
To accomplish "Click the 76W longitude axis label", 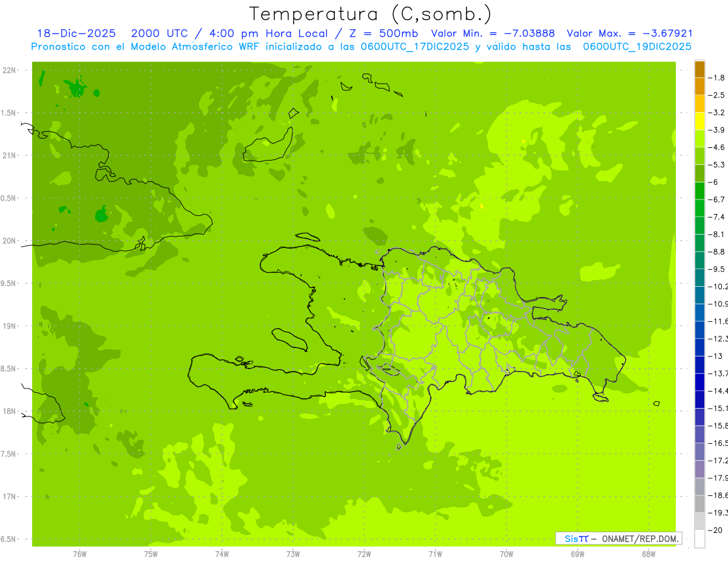I will coord(79,554).
